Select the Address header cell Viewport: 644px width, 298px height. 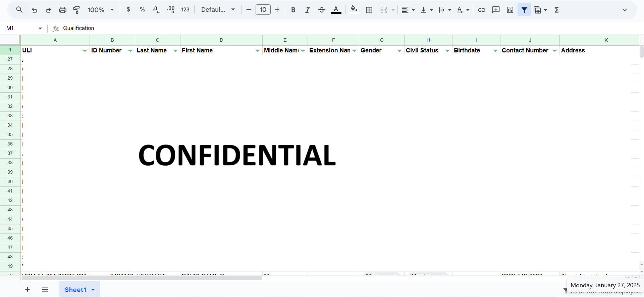click(599, 50)
